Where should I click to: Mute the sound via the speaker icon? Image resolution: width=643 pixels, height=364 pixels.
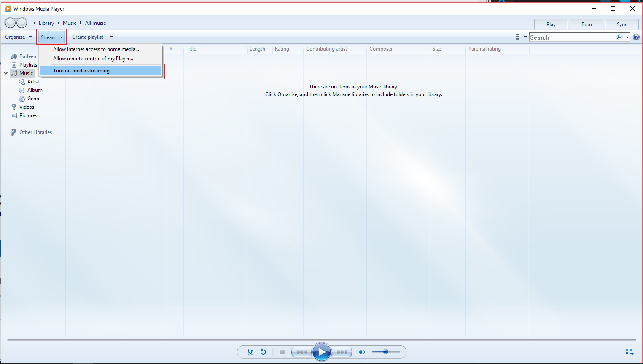pos(362,352)
